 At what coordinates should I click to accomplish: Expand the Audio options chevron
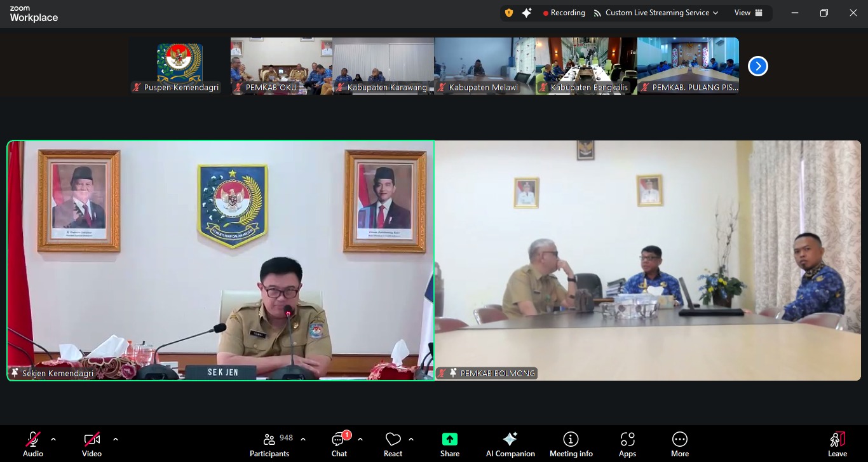[x=53, y=438]
